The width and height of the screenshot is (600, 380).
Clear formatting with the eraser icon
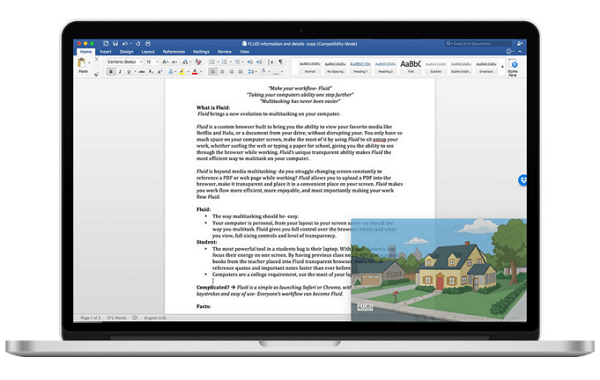pyautogui.click(x=198, y=62)
